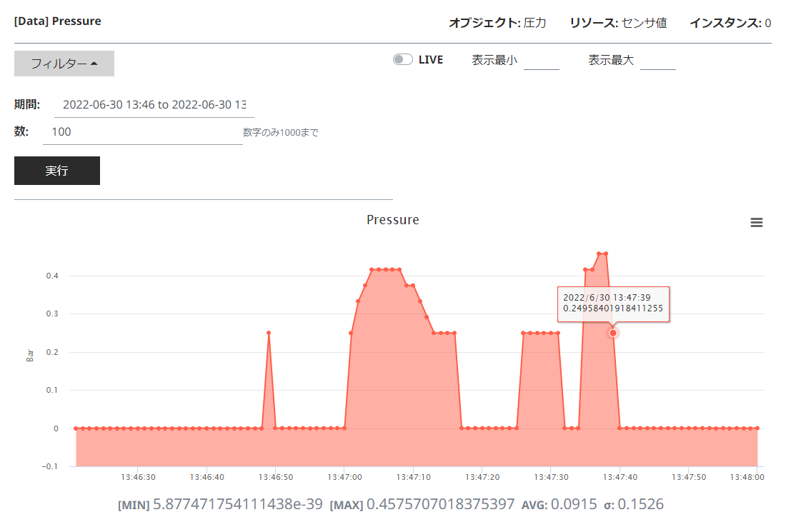Click the Pressure chart title
Viewport: 786px width, 532px height.
(392, 219)
